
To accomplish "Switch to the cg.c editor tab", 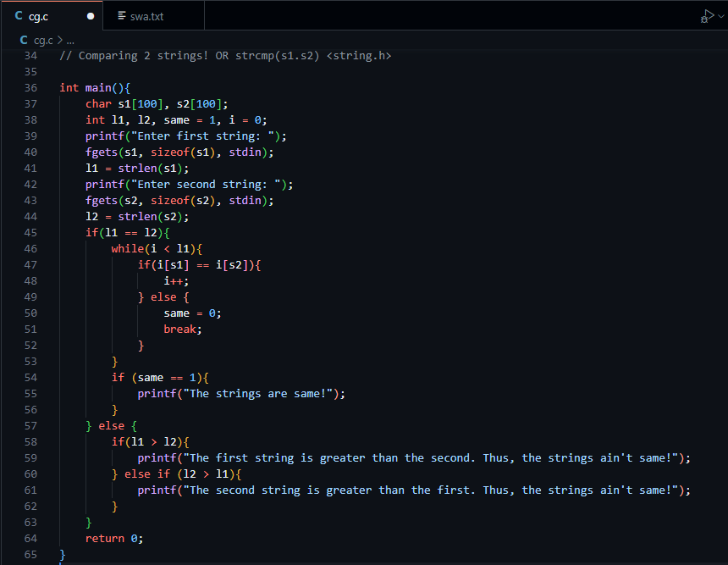I will point(52,16).
